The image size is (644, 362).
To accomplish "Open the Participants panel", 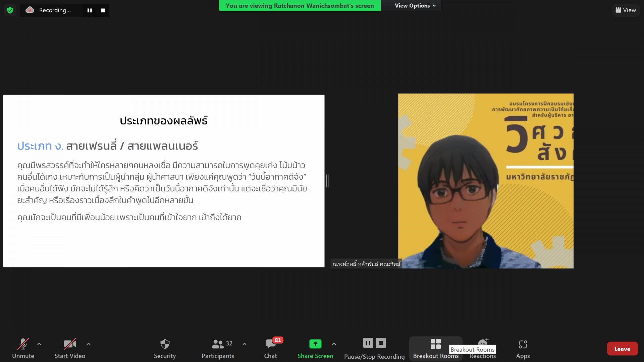I will (x=218, y=349).
